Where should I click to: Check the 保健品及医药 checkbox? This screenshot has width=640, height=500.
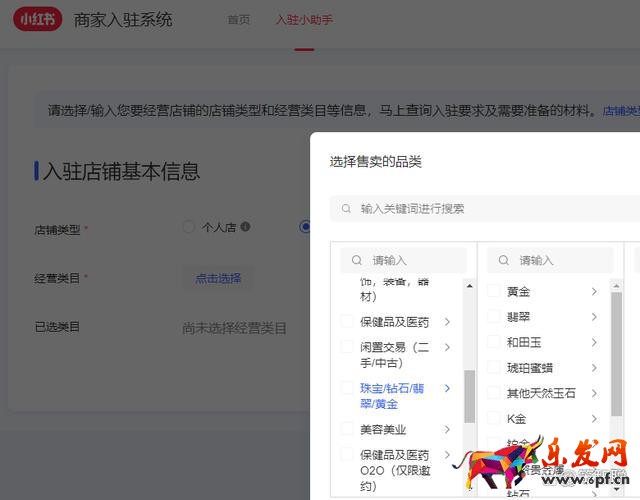click(346, 322)
